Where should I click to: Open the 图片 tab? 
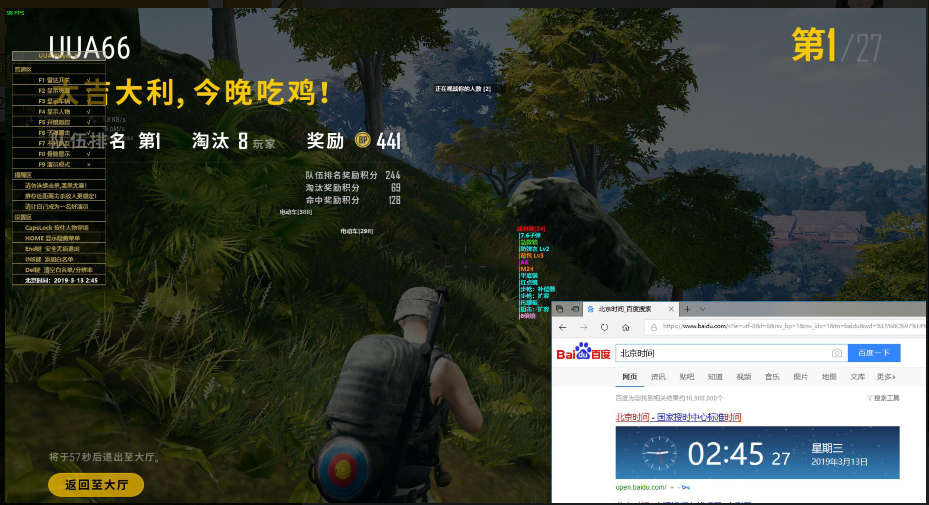click(800, 376)
